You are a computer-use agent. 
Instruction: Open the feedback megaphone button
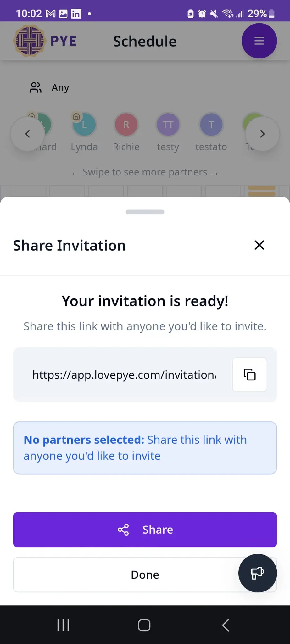tap(258, 573)
